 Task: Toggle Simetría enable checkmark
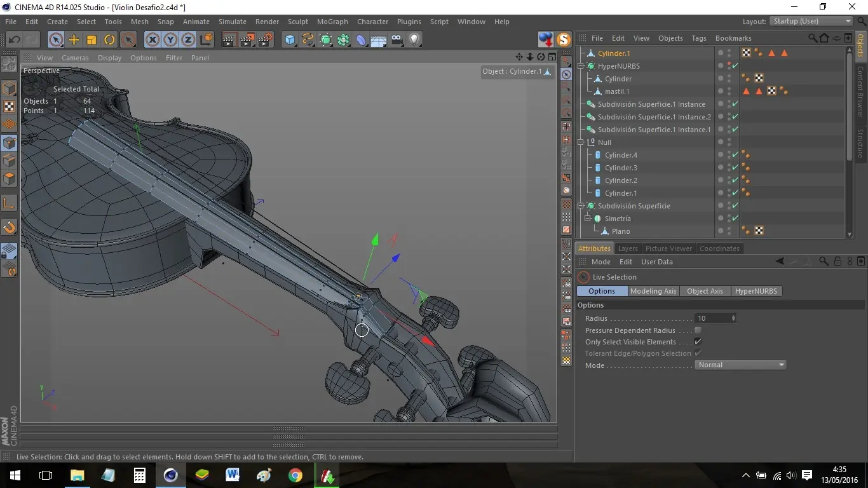735,219
